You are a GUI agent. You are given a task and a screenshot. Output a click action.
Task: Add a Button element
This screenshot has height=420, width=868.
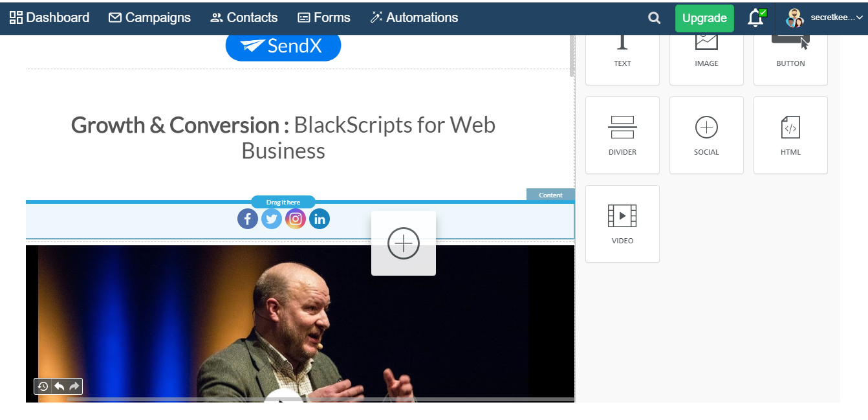[x=790, y=52]
